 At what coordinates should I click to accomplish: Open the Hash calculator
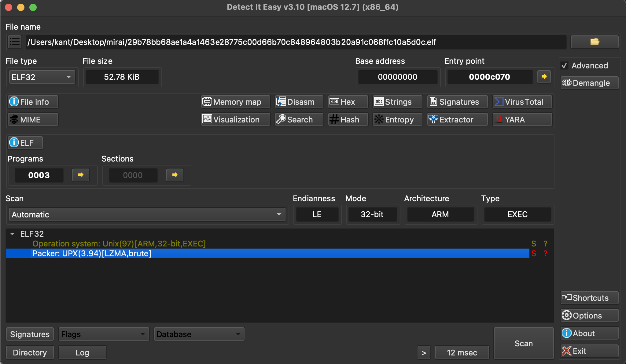point(348,119)
